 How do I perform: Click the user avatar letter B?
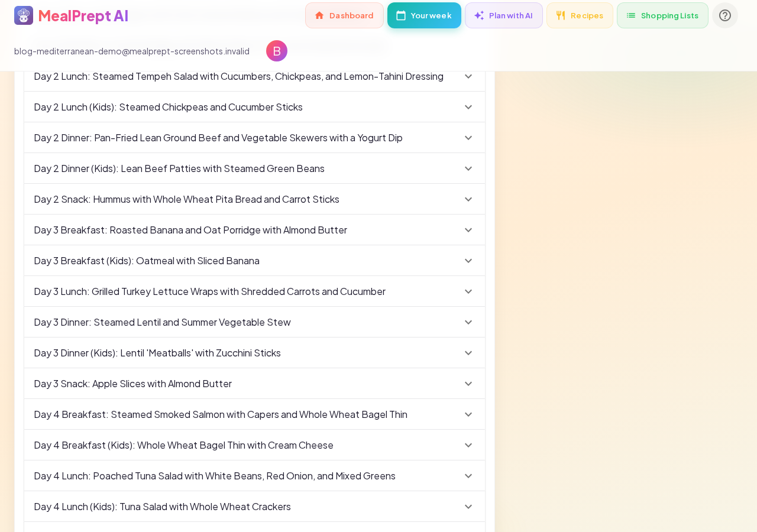click(x=277, y=51)
